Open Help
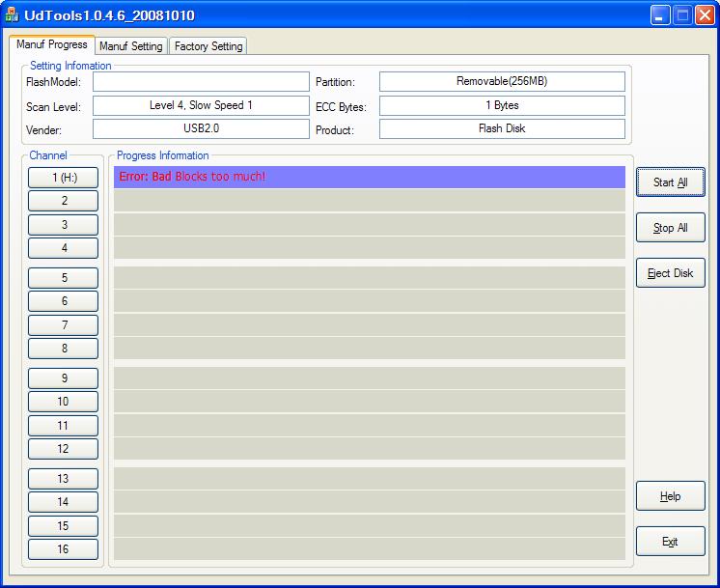Image resolution: width=720 pixels, height=588 pixels. click(x=670, y=496)
